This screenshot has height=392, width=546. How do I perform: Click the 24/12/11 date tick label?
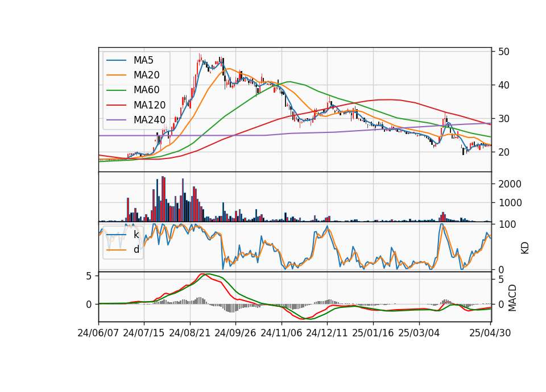coord(327,333)
